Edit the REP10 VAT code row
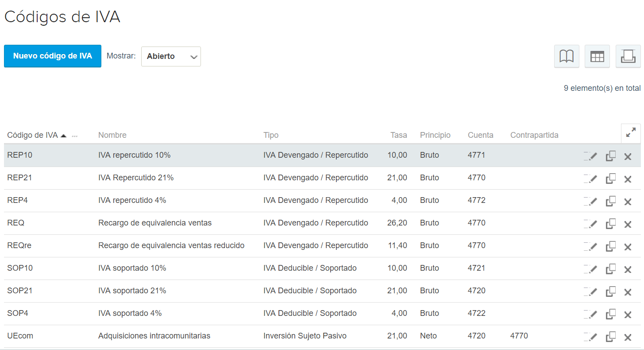The height and width of the screenshot is (350, 644). [x=590, y=156]
